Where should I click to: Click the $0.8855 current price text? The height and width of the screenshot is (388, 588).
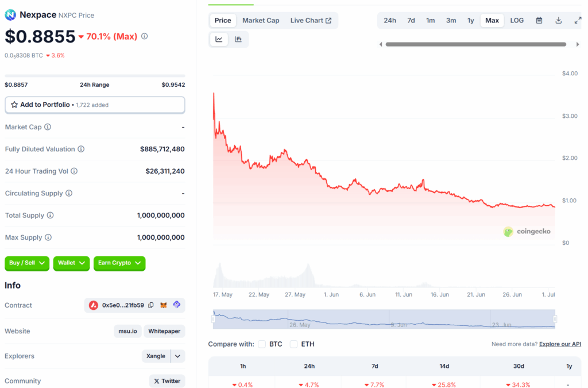pos(40,36)
